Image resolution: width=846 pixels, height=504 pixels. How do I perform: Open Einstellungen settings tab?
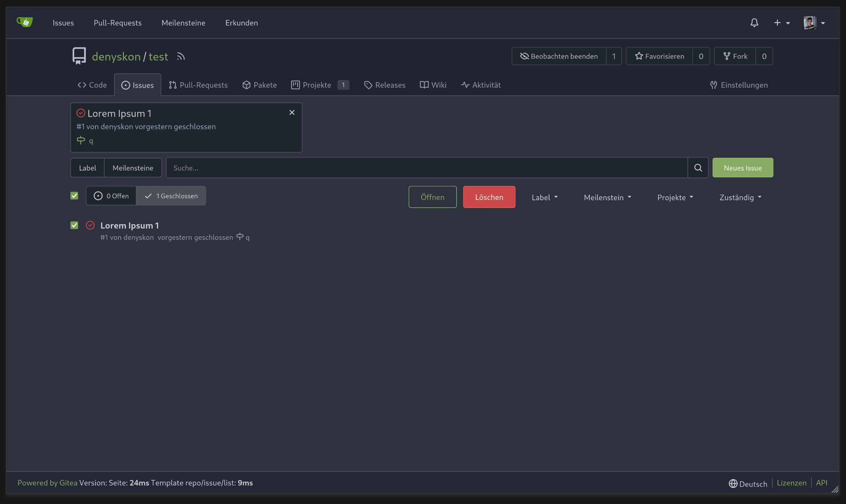click(738, 85)
